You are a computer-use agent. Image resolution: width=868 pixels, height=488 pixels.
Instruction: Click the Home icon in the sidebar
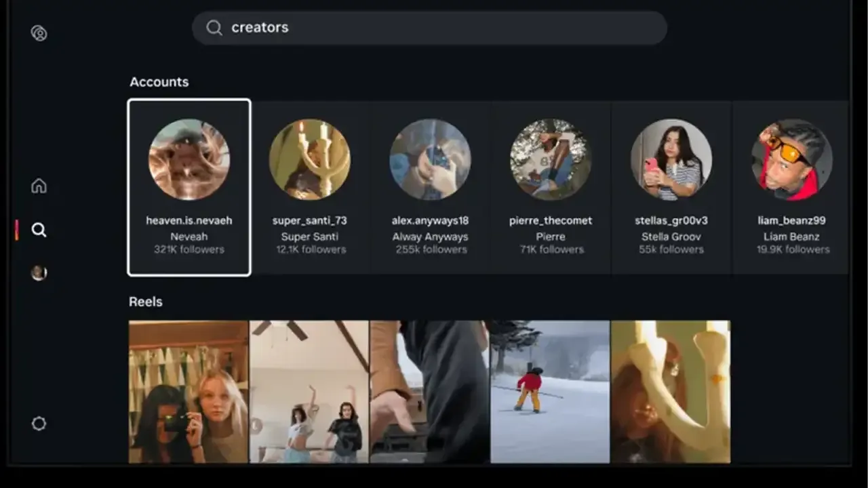click(x=39, y=186)
